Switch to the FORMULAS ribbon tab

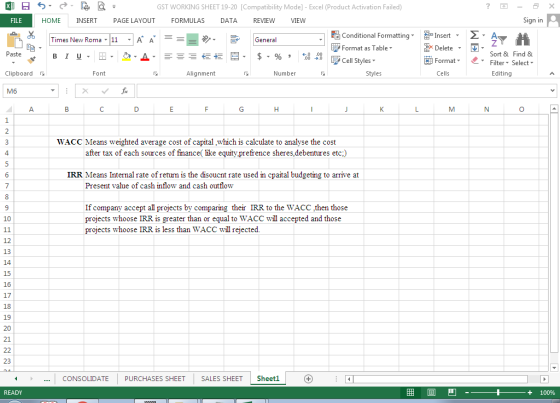[x=188, y=20]
